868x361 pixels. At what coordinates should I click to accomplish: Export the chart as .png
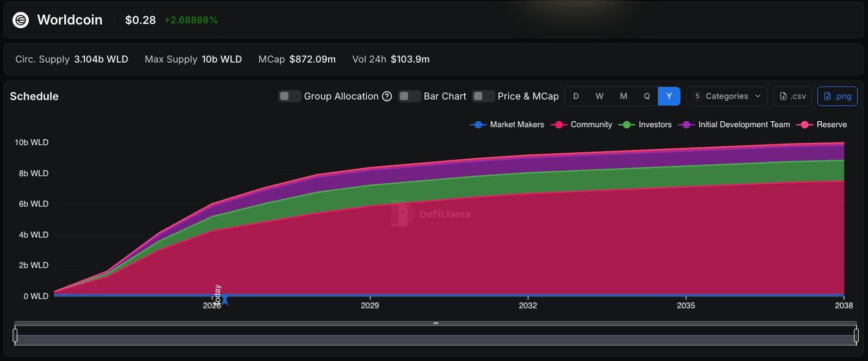tap(837, 96)
